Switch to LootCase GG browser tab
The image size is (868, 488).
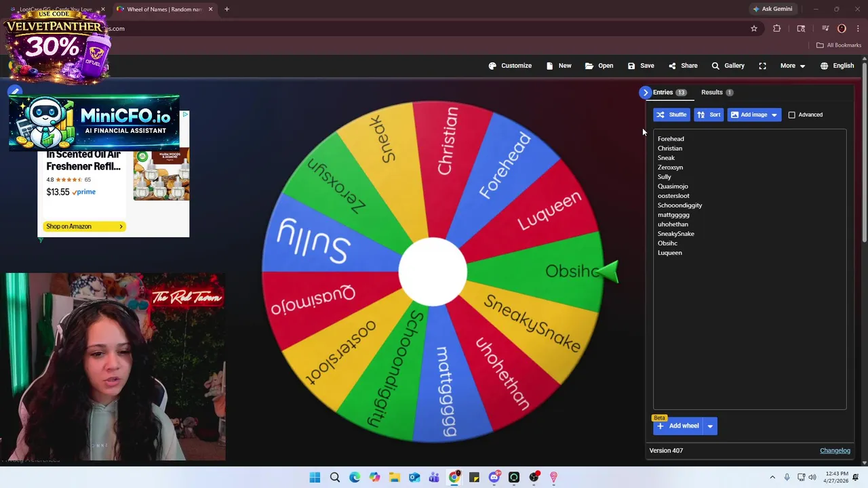[x=56, y=9]
